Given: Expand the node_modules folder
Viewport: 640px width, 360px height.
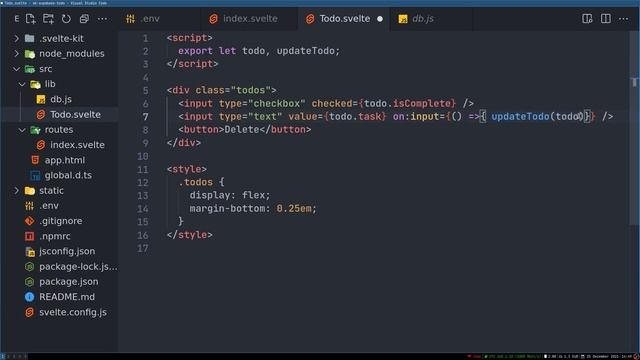Looking at the screenshot, I should click(16, 53).
